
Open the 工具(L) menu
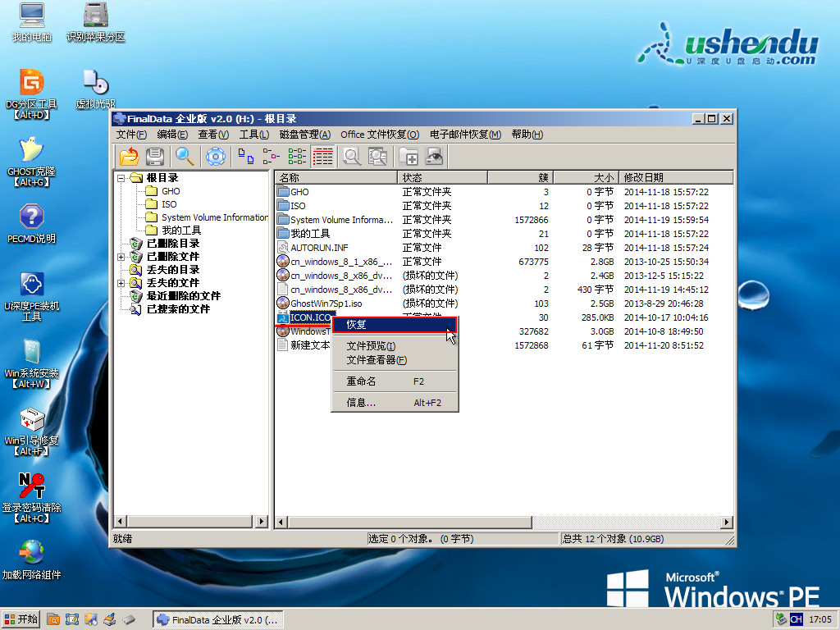254,135
